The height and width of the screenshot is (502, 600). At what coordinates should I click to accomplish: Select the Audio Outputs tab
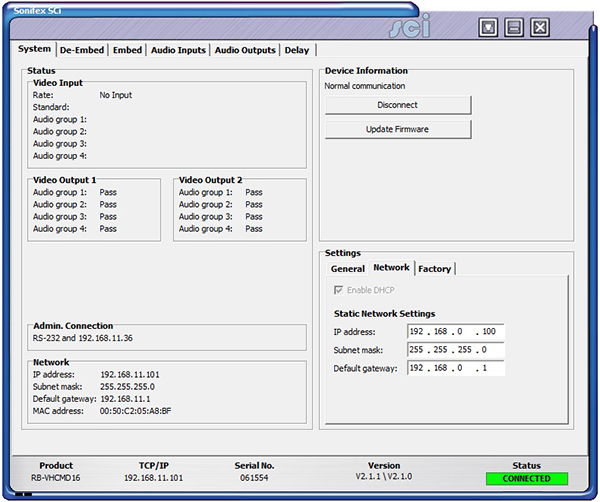[x=245, y=50]
